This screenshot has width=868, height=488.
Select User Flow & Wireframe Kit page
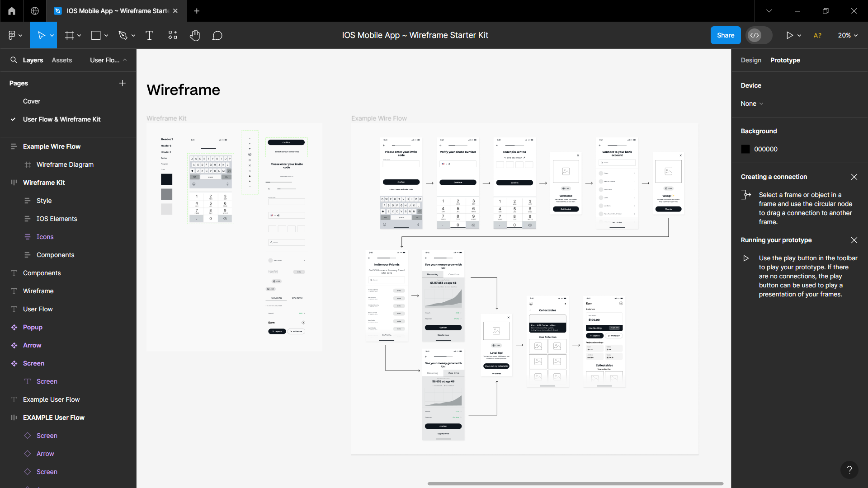coord(61,119)
